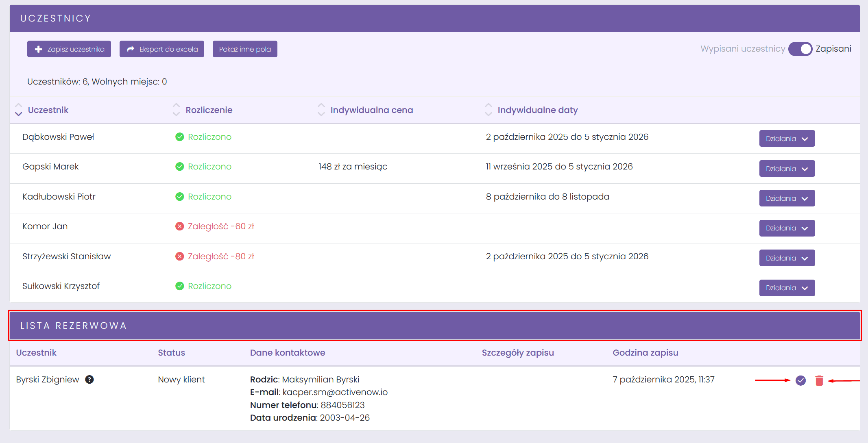Toggle the Wypisani uczestnicy / Zapisani switch
Viewport: 868px width, 443px height.
click(800, 49)
